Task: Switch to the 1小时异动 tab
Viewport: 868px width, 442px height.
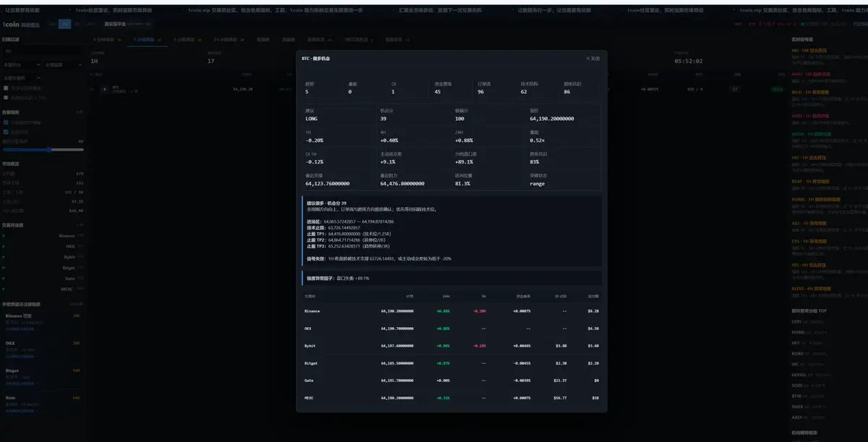Action: [147, 41]
